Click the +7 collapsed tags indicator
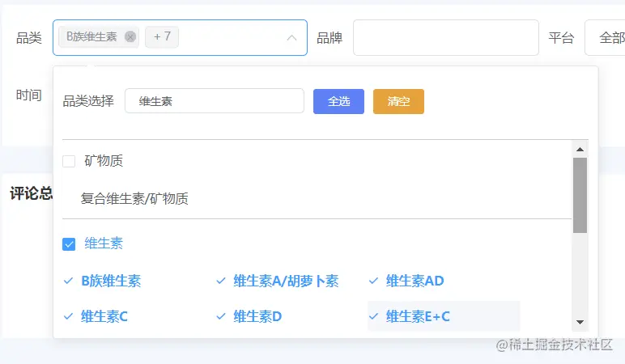 pos(162,37)
